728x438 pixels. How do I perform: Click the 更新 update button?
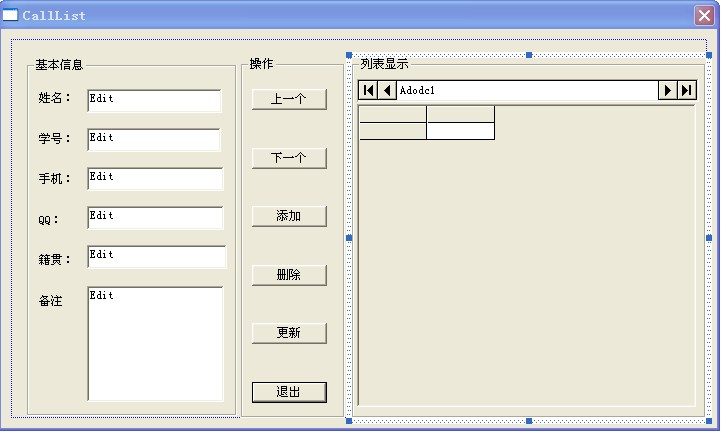pyautogui.click(x=289, y=333)
